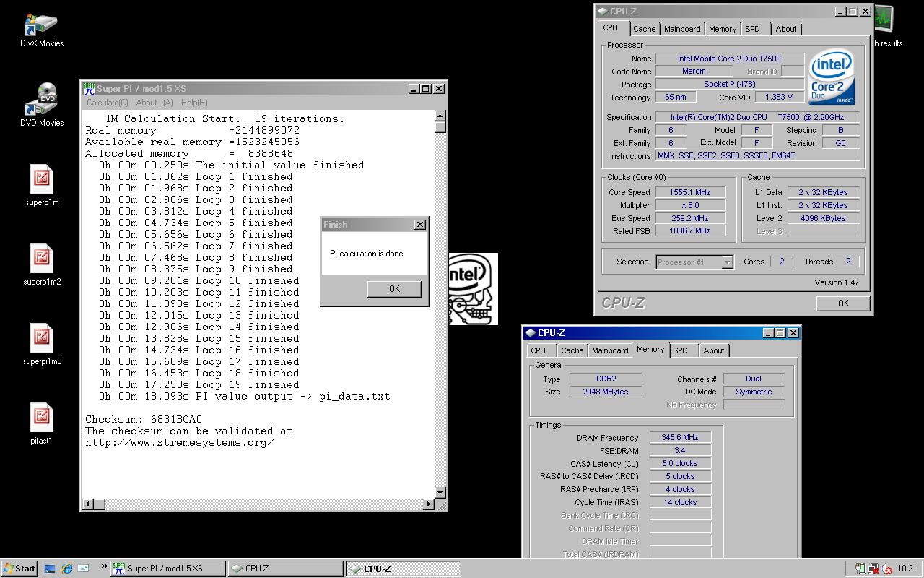924x578 pixels.
Task: Click Show Desktop quick launch icon
Action: coord(50,569)
